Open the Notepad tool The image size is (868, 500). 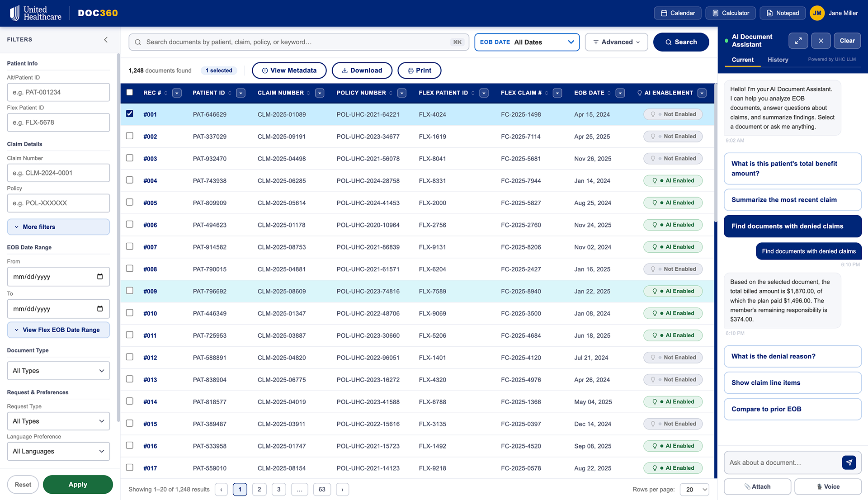coord(782,13)
